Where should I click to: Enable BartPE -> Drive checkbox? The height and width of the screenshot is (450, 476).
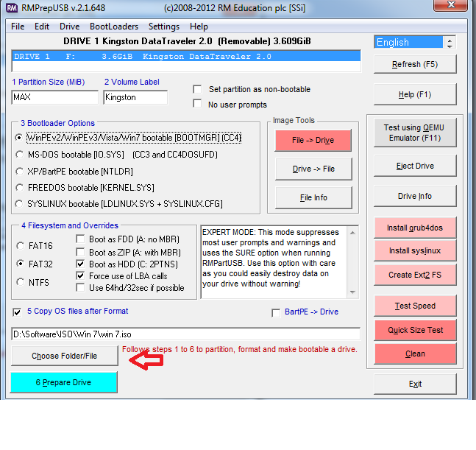tap(276, 313)
